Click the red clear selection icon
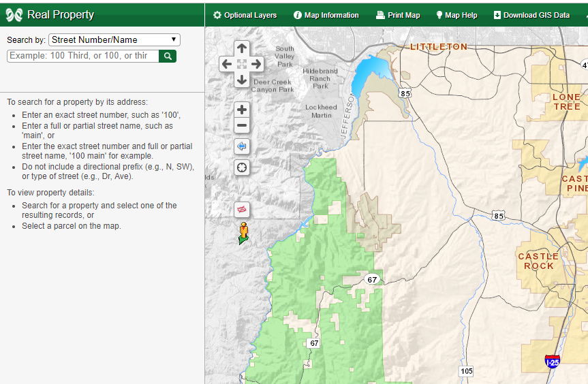This screenshot has height=384, width=588. point(242,209)
